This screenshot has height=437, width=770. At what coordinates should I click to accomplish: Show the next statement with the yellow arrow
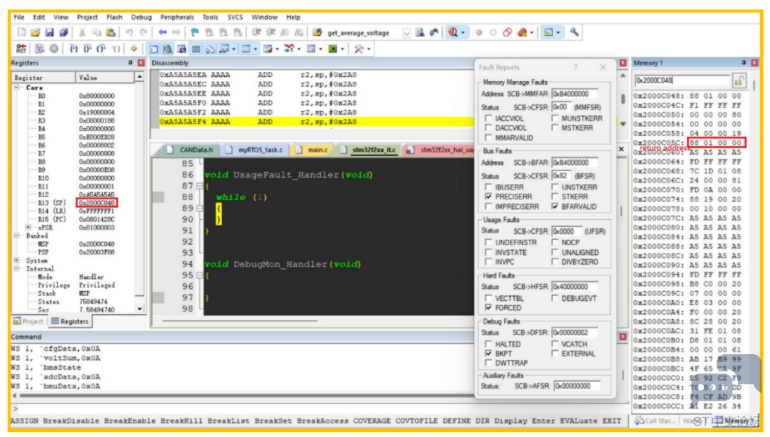tap(134, 49)
